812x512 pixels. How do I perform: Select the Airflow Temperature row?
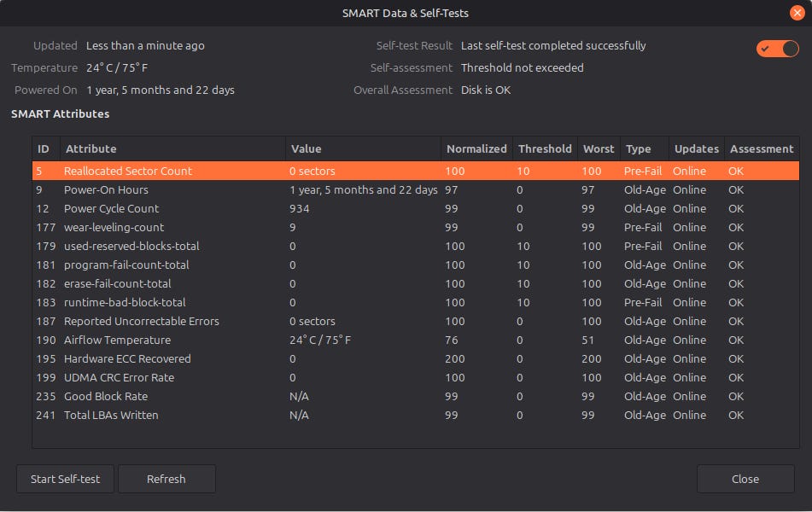coord(117,340)
